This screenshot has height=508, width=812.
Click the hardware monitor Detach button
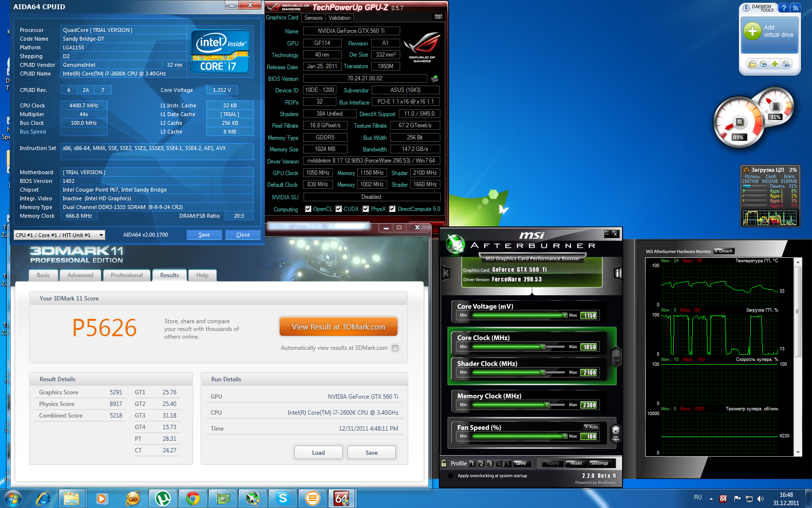[724, 251]
